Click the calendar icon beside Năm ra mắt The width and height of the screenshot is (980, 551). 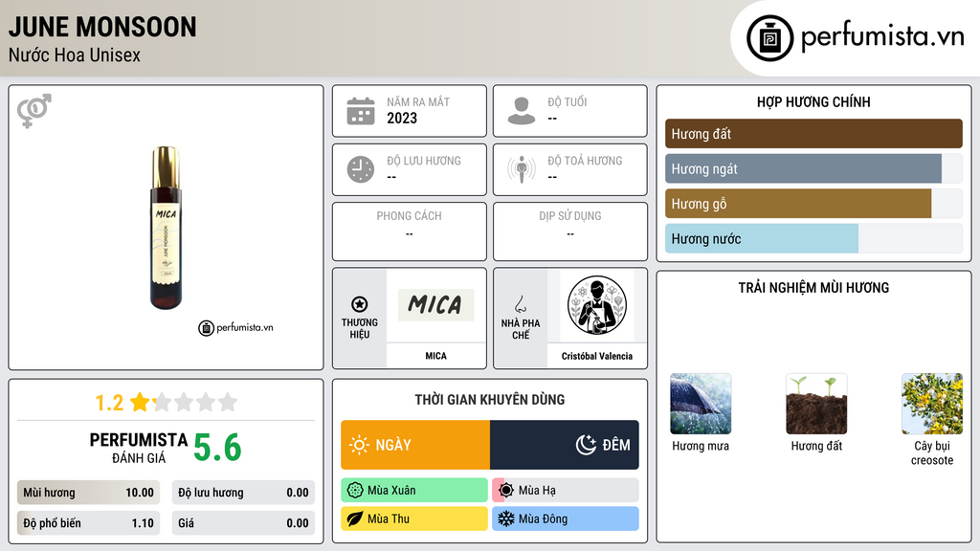pos(361,111)
